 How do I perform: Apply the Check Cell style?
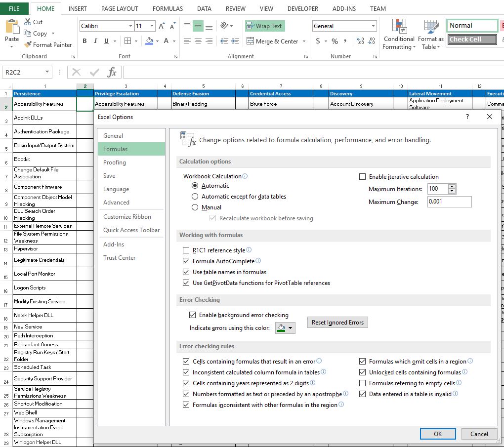coord(472,39)
